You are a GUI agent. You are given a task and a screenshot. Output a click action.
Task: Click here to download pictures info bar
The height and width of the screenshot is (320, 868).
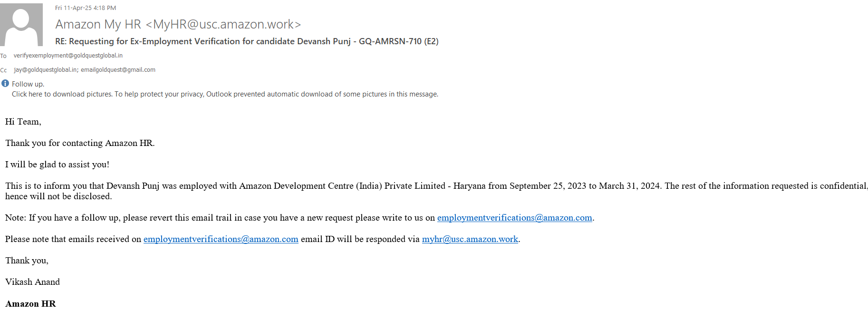coord(225,94)
